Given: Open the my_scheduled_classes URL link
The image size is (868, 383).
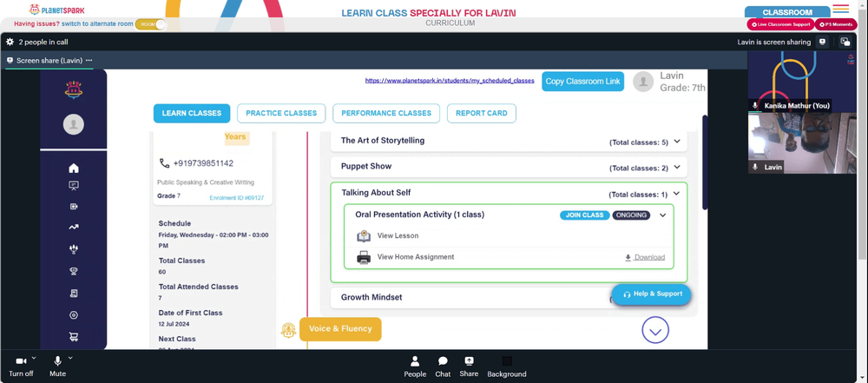Looking at the screenshot, I should tap(450, 81).
